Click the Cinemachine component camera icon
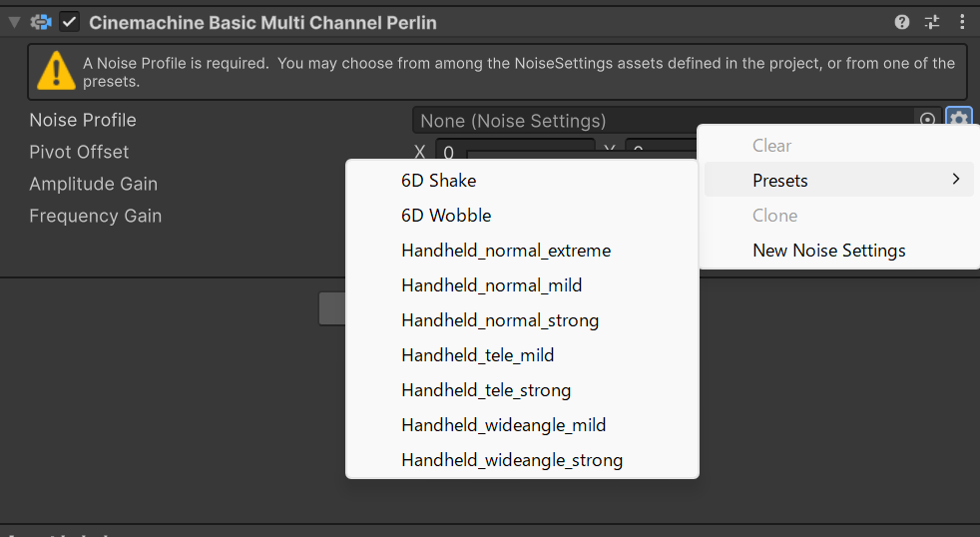 (x=41, y=23)
